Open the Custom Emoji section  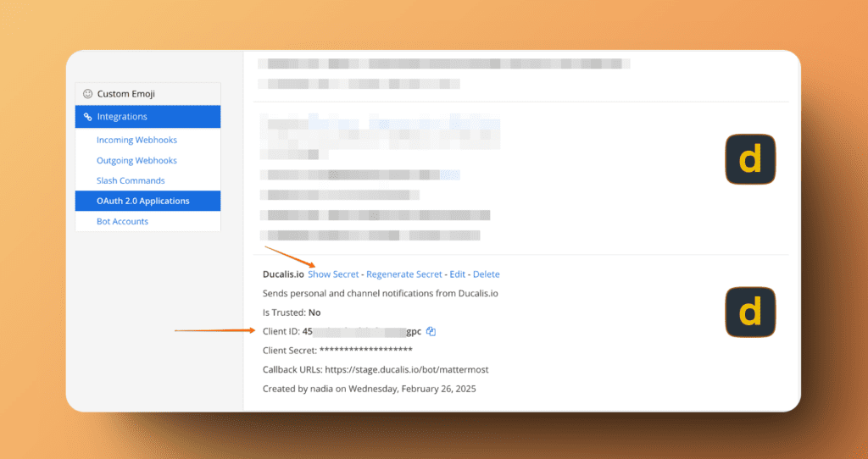point(125,94)
